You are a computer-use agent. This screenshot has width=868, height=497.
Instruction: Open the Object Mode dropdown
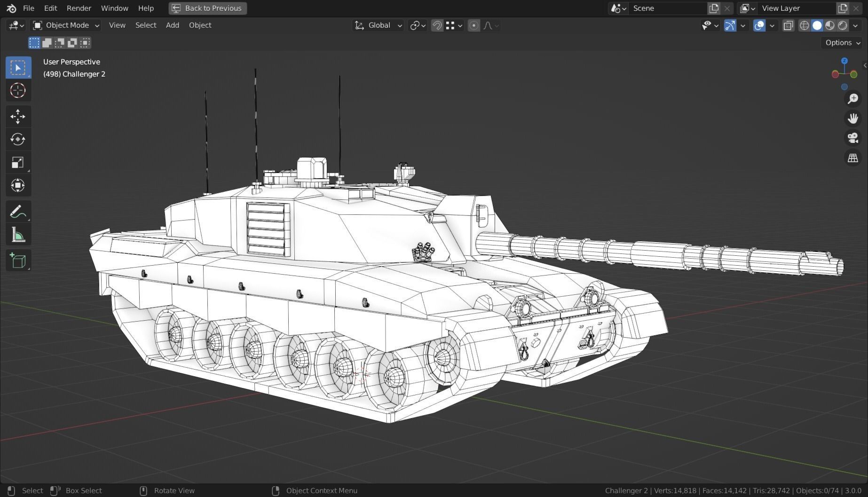point(66,25)
